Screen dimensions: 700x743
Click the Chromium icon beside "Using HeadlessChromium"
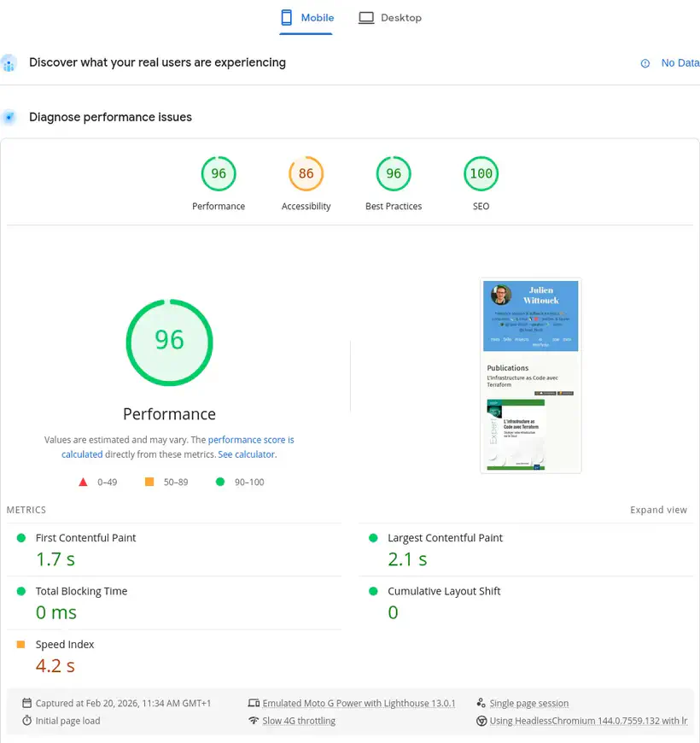[x=481, y=721]
